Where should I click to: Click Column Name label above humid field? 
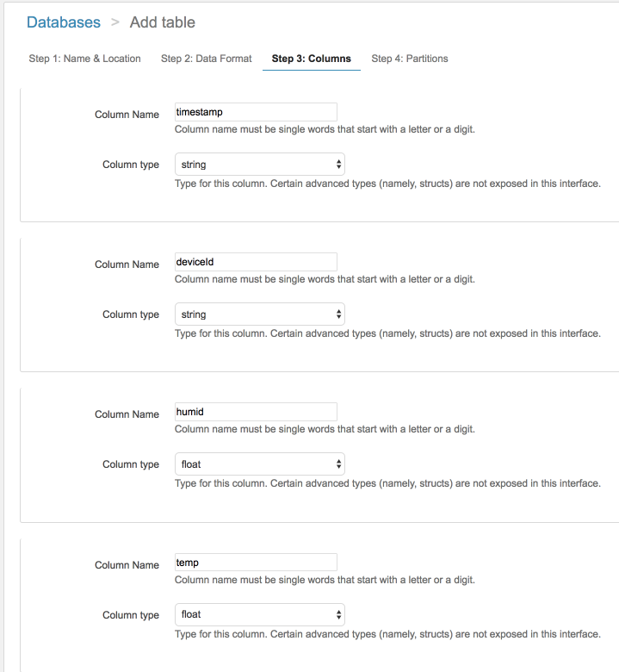coord(127,414)
